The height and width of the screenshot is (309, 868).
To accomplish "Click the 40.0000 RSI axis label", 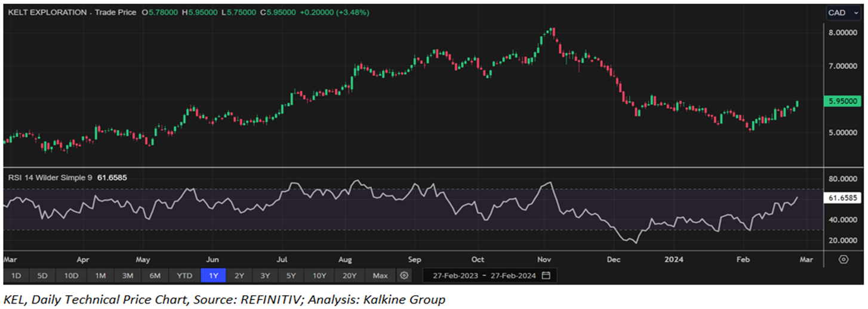I will [844, 219].
